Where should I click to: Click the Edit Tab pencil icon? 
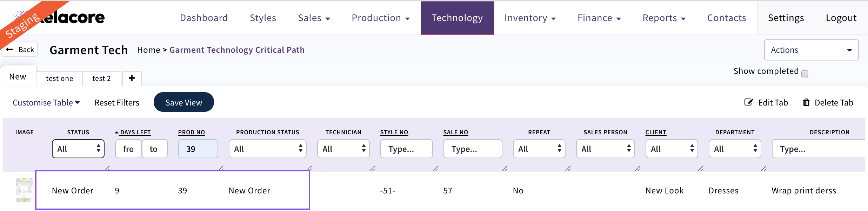tap(748, 102)
